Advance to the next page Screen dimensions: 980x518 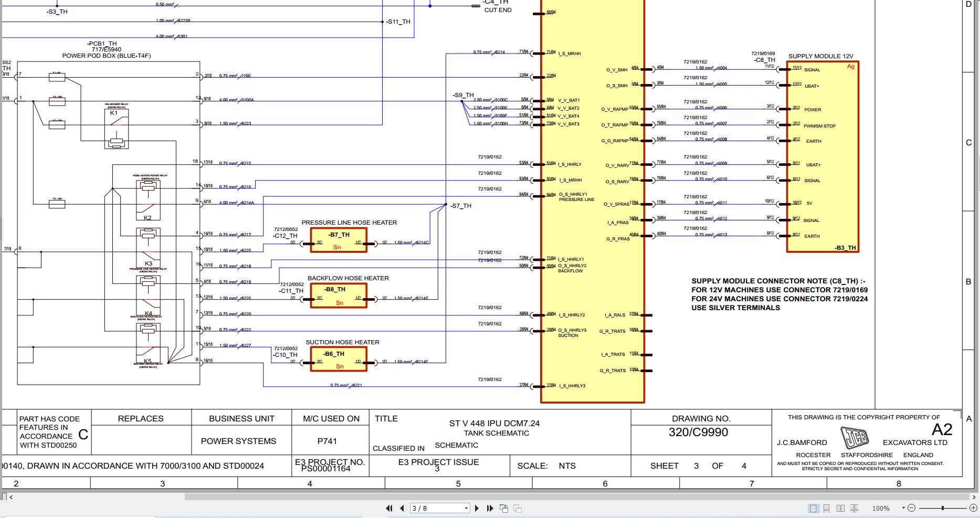pyautogui.click(x=477, y=508)
